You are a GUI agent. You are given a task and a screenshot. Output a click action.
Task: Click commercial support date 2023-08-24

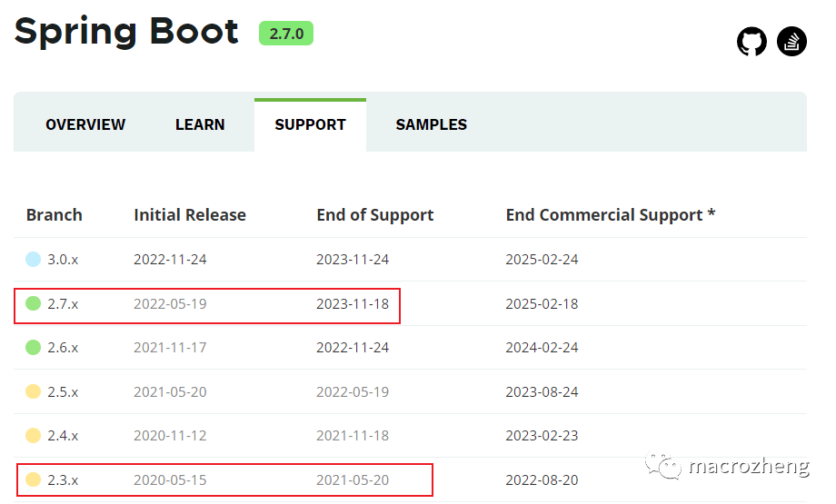click(542, 391)
